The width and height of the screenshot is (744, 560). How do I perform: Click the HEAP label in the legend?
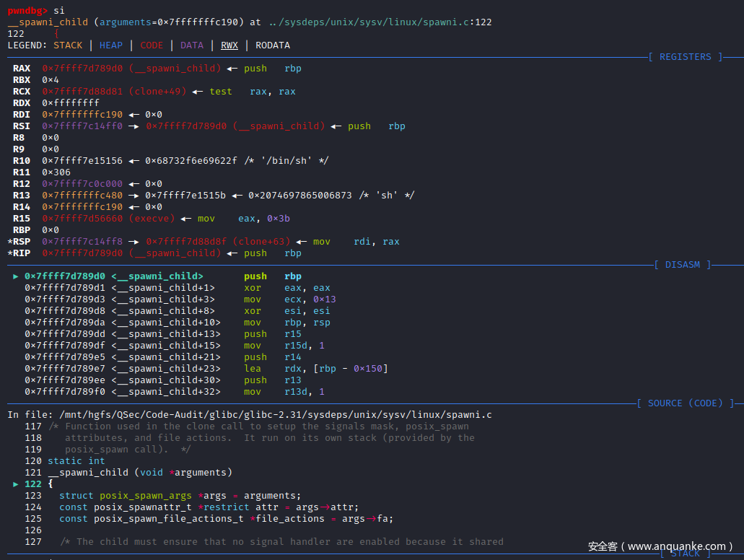(x=111, y=45)
